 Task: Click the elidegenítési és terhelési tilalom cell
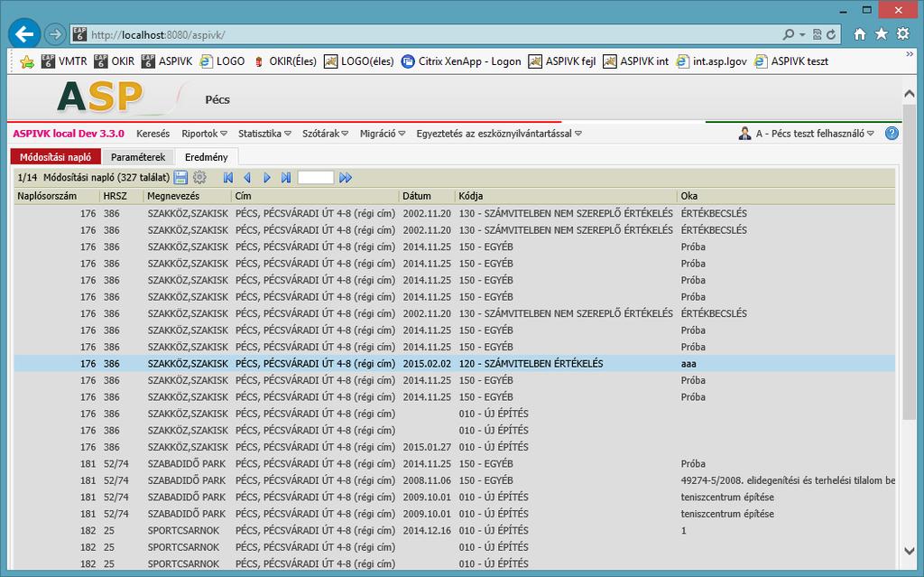(787, 480)
